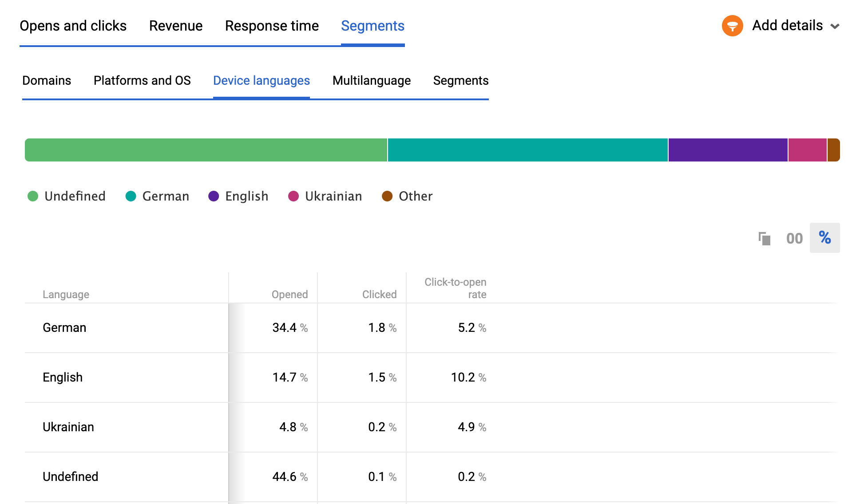This screenshot has height=504, width=864.
Task: Switch values to absolute numbers (00)
Action: pos(794,238)
